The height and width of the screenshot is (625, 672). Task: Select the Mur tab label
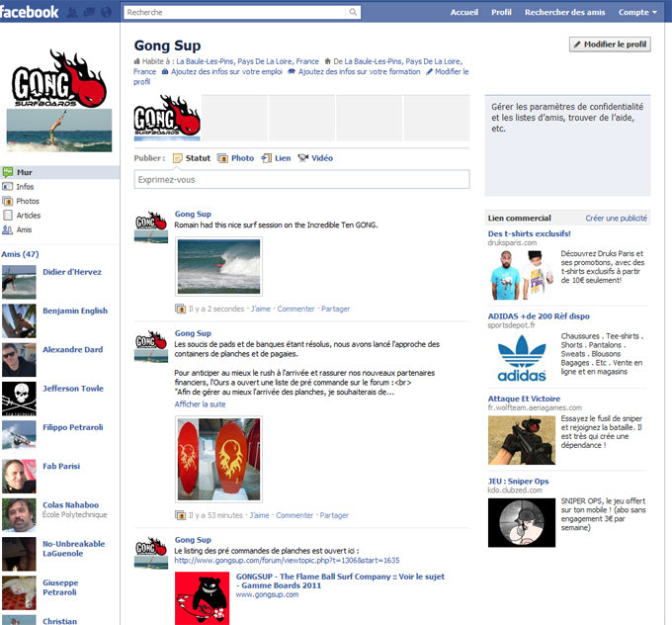pos(25,172)
